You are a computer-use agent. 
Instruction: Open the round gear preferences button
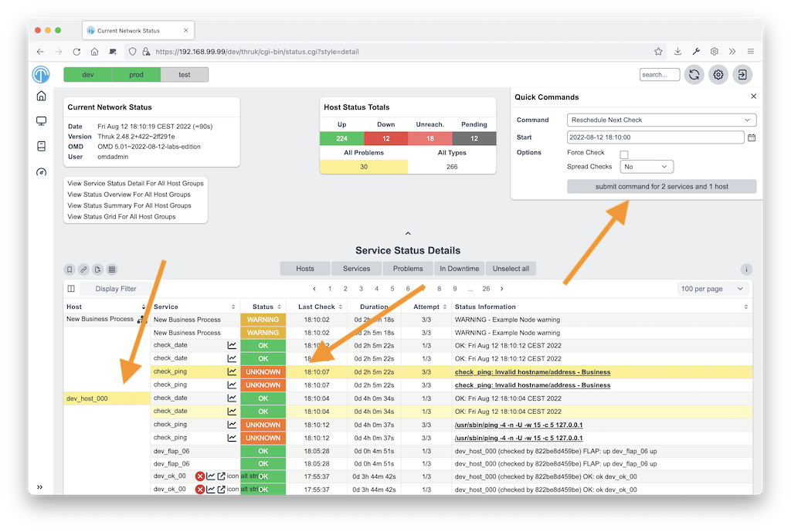click(718, 75)
